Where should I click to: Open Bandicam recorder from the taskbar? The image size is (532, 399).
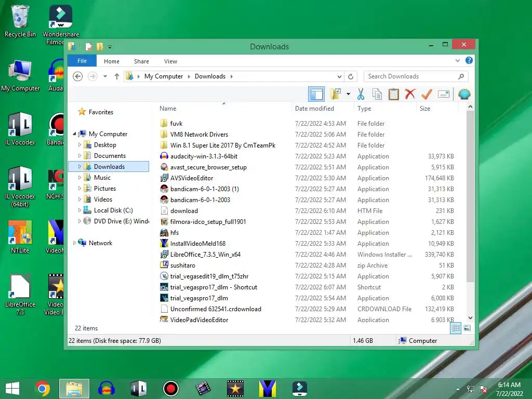click(170, 389)
